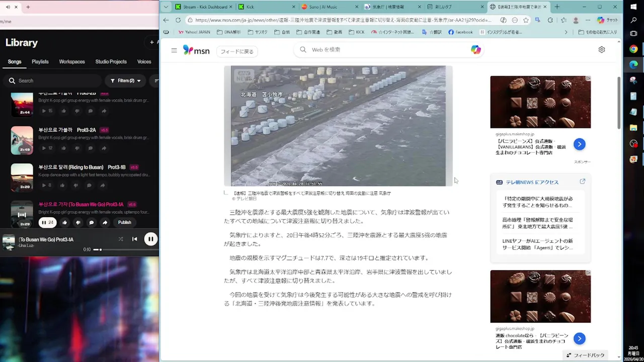This screenshot has height=362, width=644.
Task: Expand the DNA解析 bookmark folder
Action: coord(229,32)
